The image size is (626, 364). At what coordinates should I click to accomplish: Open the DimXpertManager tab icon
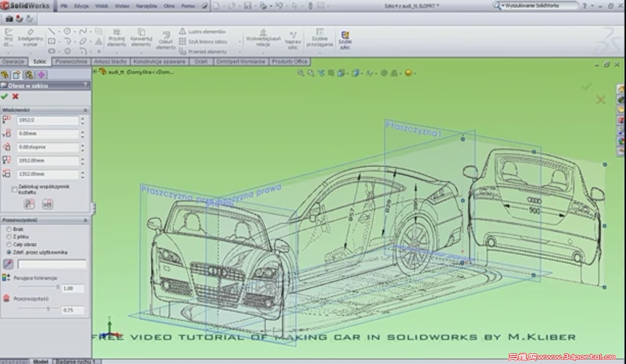(x=41, y=74)
